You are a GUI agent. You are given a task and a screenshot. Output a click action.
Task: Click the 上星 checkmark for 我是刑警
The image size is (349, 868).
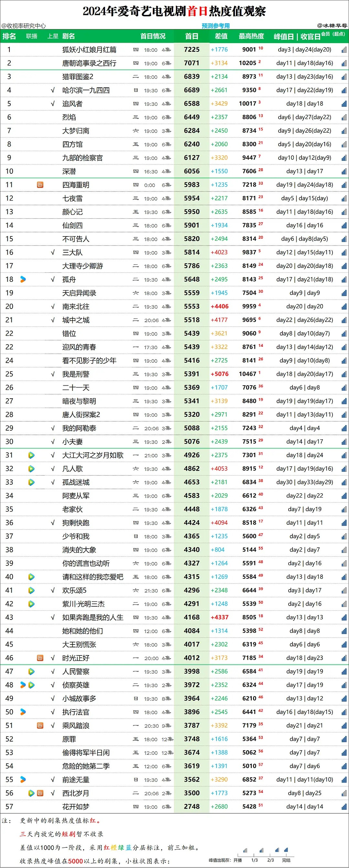tap(52, 374)
